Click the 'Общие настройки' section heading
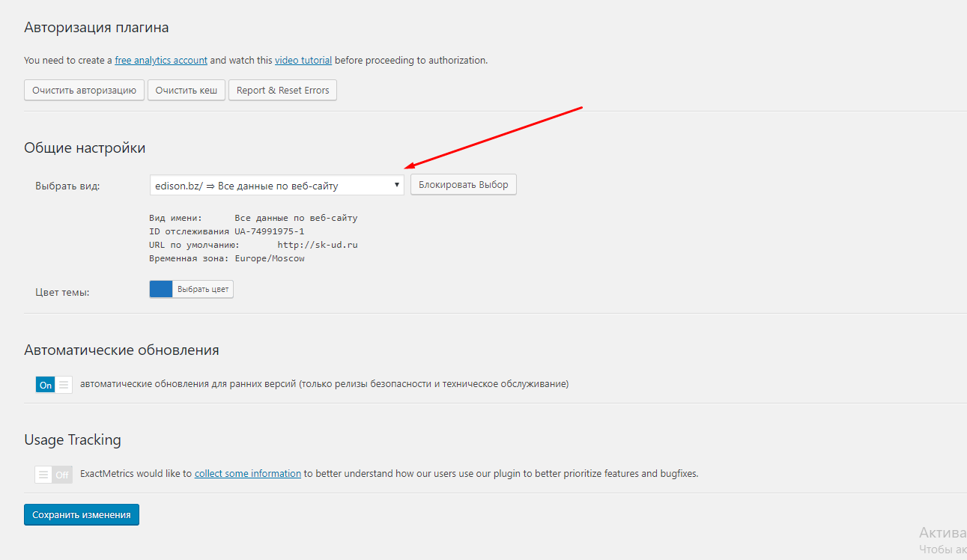The width and height of the screenshot is (967, 560). point(85,147)
